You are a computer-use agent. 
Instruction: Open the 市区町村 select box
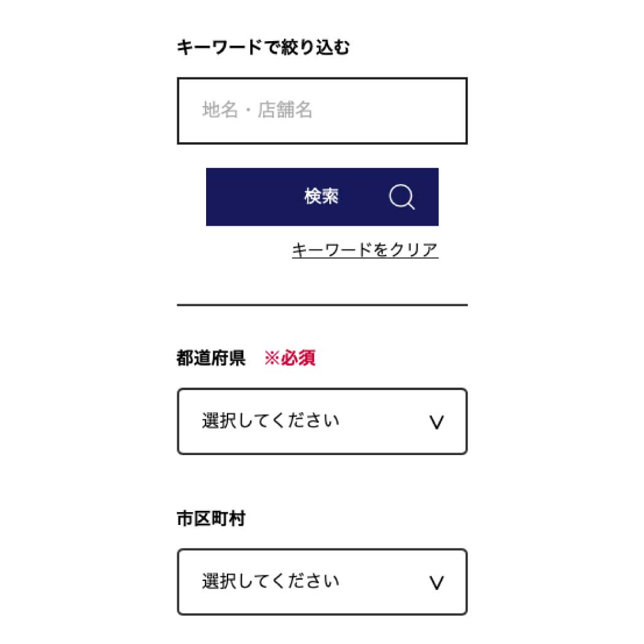coord(322,581)
